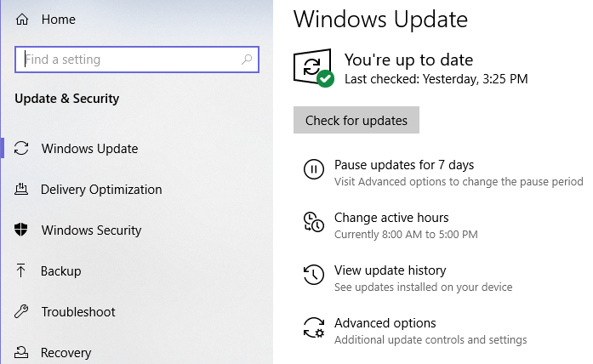Open Change active hours

pos(391,218)
